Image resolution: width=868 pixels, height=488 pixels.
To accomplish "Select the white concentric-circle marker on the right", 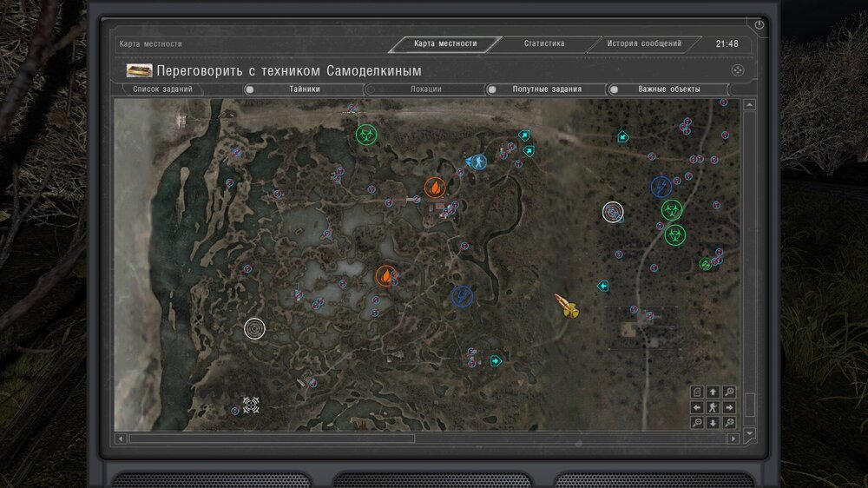I will tap(613, 212).
